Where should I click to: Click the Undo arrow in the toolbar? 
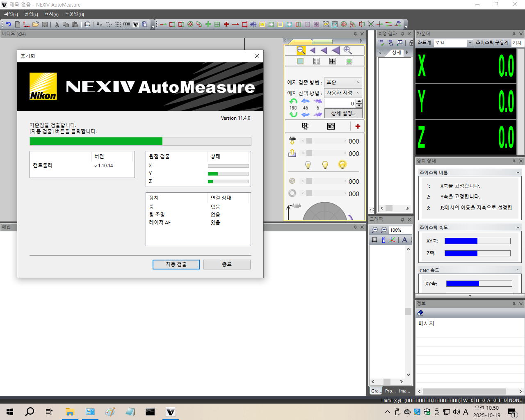point(8,25)
